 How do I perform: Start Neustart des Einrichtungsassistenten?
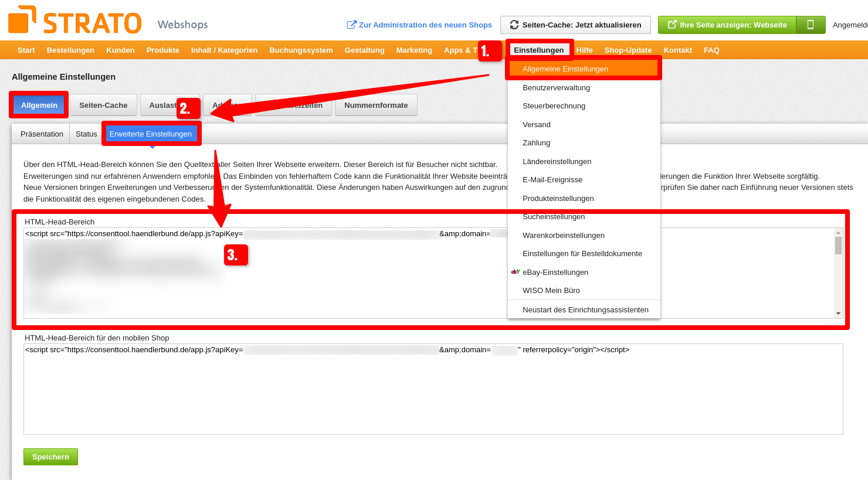pos(585,309)
